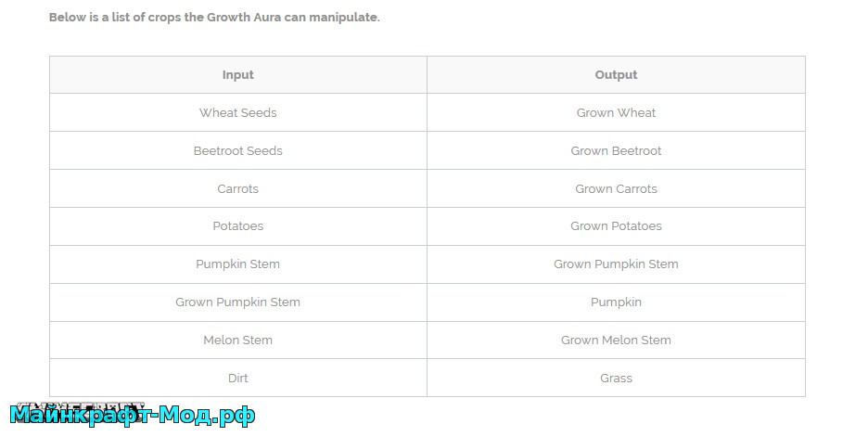Click the Grass output cell
Viewport: 868px width, 437px height.
[x=616, y=378]
